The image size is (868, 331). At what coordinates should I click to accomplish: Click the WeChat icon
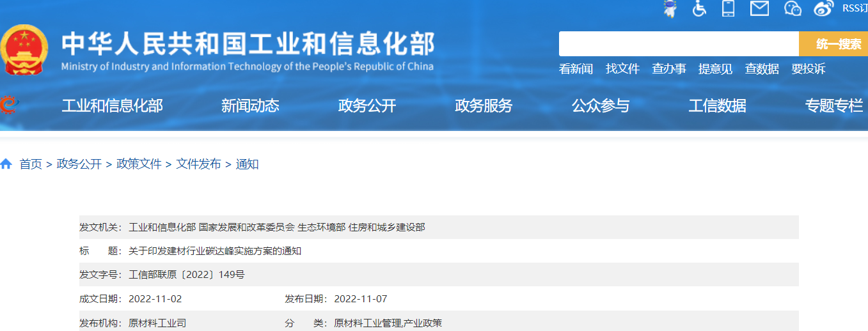[x=793, y=8]
